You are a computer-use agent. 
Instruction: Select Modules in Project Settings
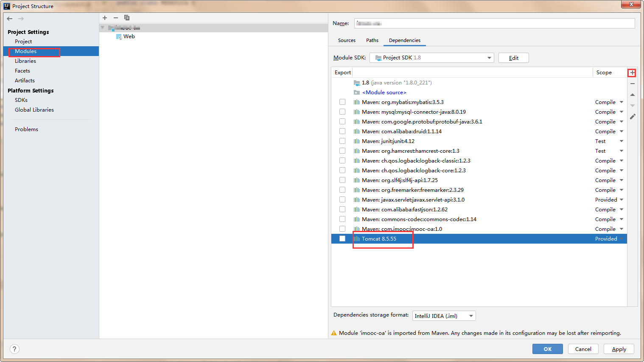click(51, 51)
